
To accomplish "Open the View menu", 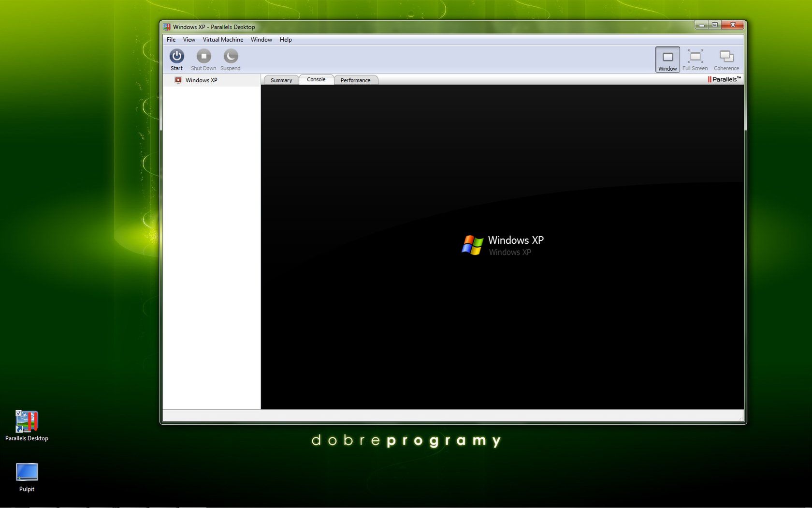I will click(189, 40).
